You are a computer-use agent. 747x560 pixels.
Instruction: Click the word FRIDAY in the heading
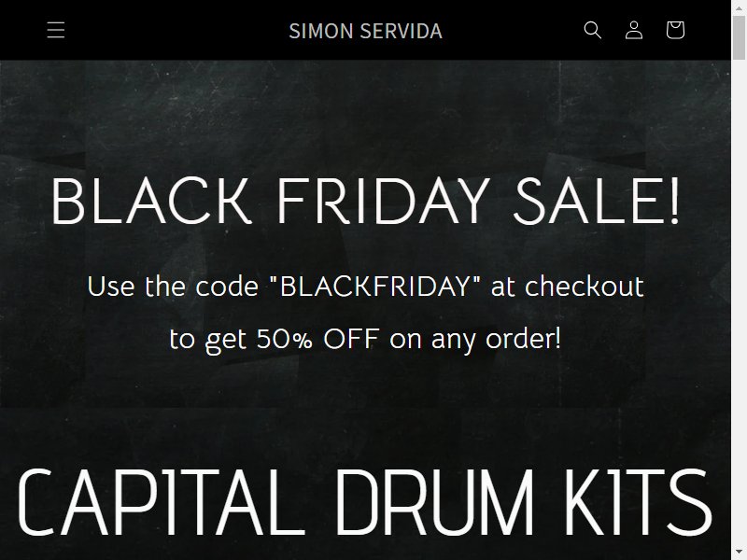pyautogui.click(x=383, y=201)
